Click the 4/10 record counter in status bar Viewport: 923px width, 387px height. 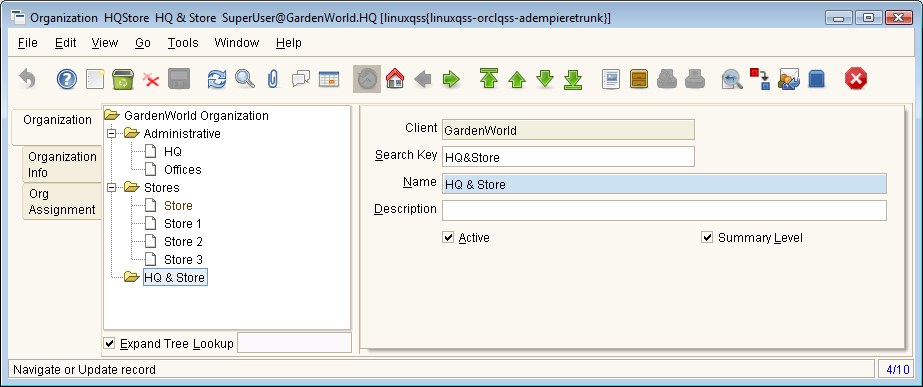pyautogui.click(x=897, y=369)
